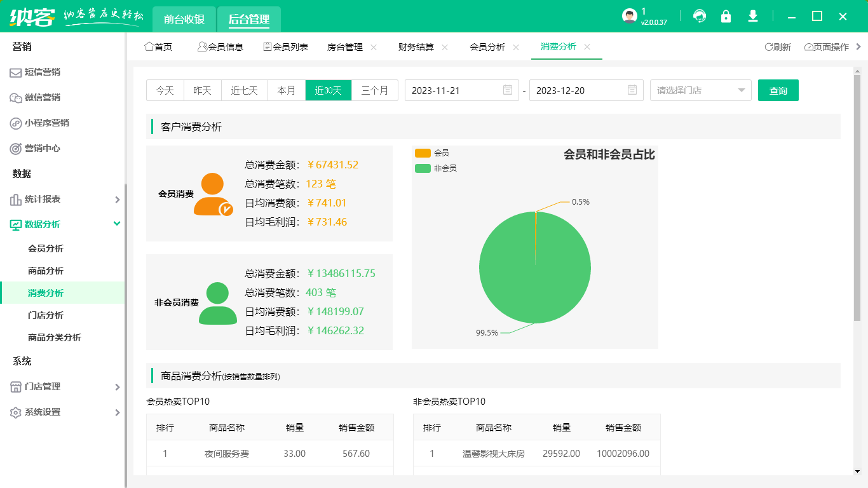The height and width of the screenshot is (488, 868).
Task: Select the 今天 time range
Action: click(x=165, y=90)
